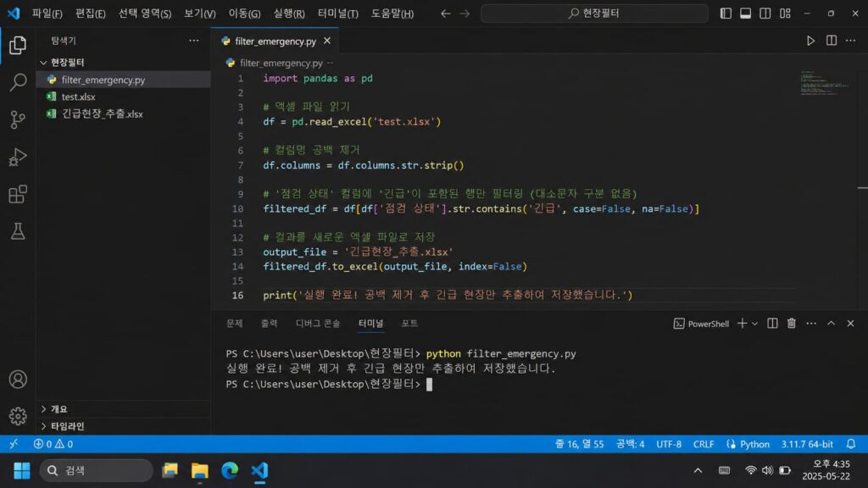This screenshot has width=868, height=488.
Task: Kill terminal with trash icon
Action: tap(792, 324)
